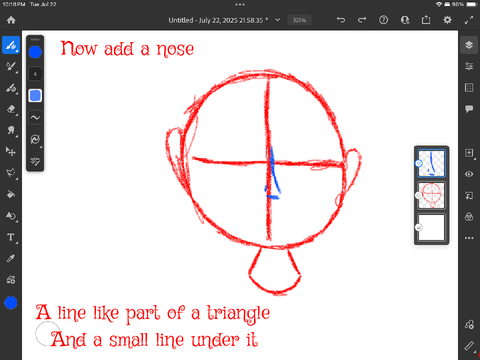Open more layer actions (three dots)
Viewport: 480px width, 360px height.
click(469, 238)
